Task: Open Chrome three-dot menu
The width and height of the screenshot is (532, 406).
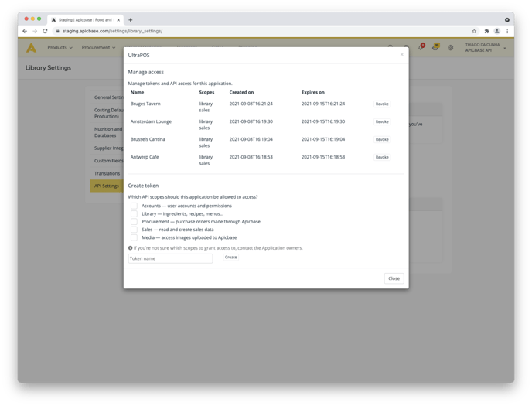Action: [x=507, y=31]
